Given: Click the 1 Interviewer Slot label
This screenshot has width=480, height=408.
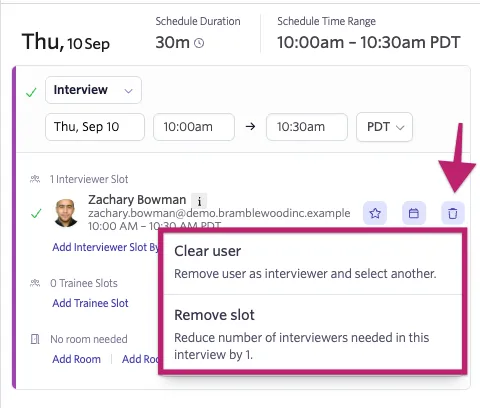Looking at the screenshot, I should (89, 179).
